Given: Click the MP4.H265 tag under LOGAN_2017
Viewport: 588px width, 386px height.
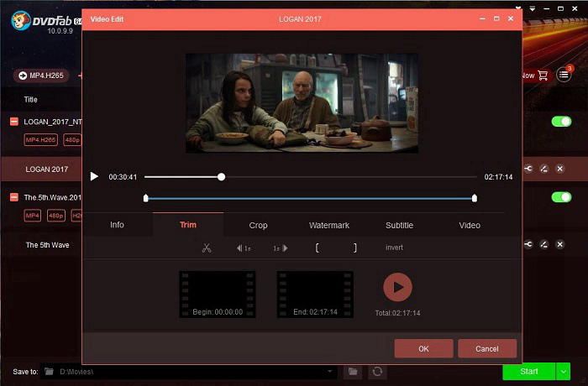Looking at the screenshot, I should coord(41,140).
